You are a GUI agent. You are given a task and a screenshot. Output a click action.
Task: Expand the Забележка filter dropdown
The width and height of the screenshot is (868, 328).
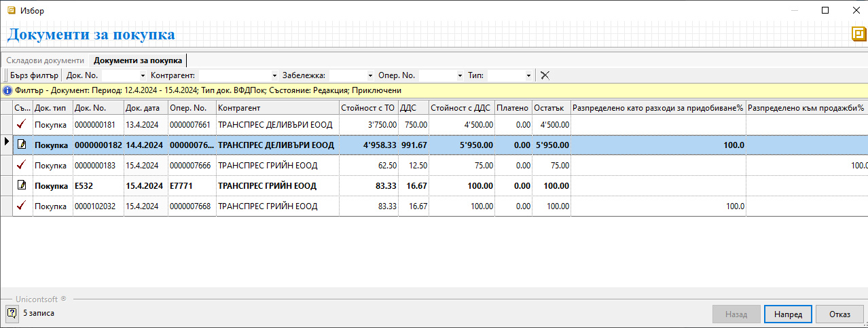point(370,75)
